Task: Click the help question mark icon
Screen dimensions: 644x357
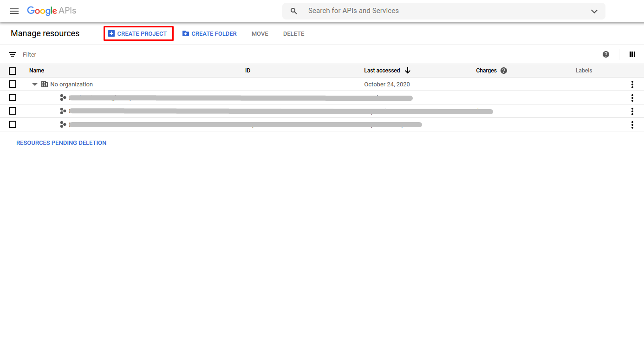Action: [x=605, y=54]
